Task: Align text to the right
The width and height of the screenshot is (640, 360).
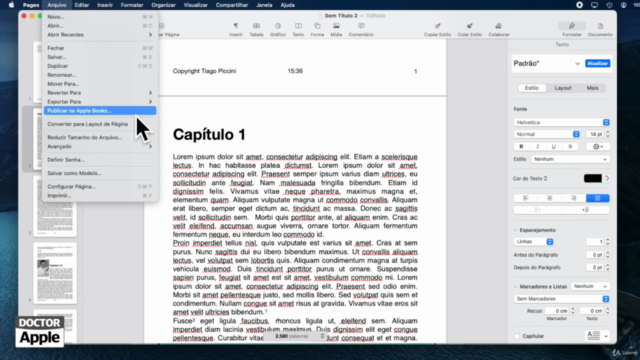Action: pyautogui.click(x=573, y=198)
